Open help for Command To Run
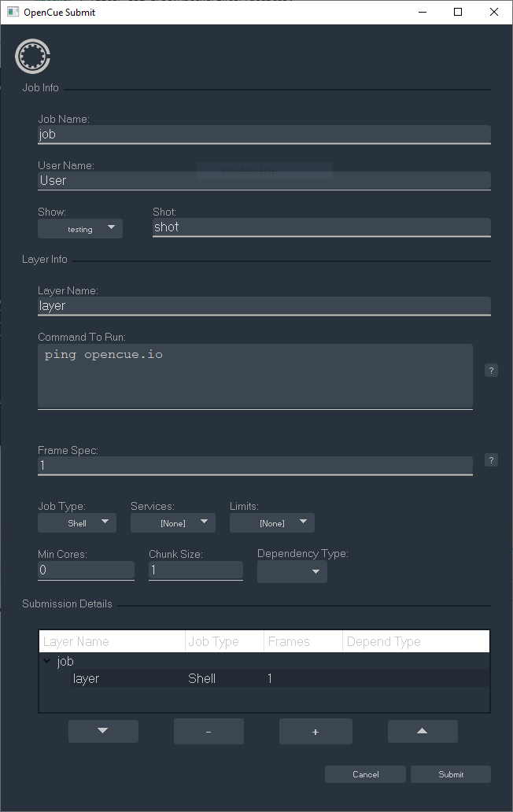The height and width of the screenshot is (812, 513). click(491, 371)
